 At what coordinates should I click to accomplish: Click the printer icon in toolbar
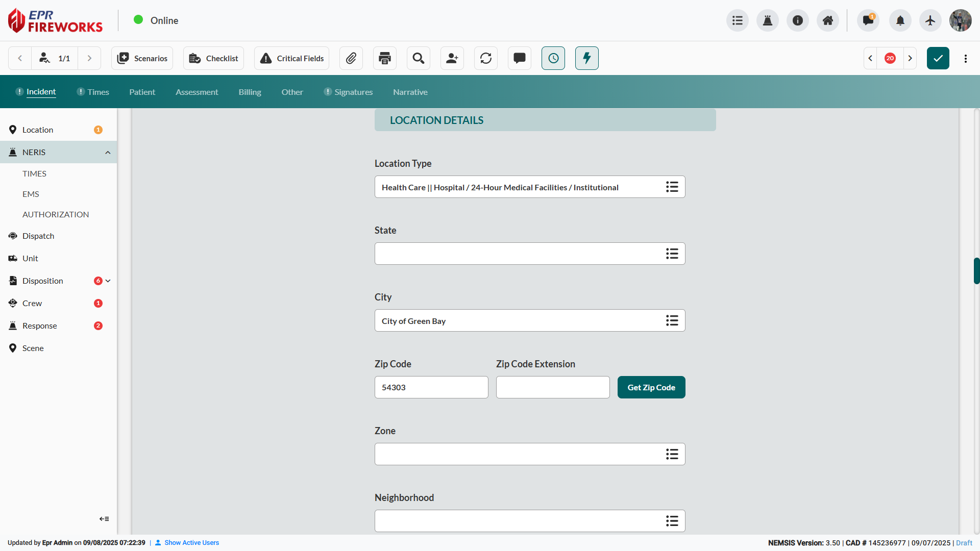pyautogui.click(x=385, y=58)
